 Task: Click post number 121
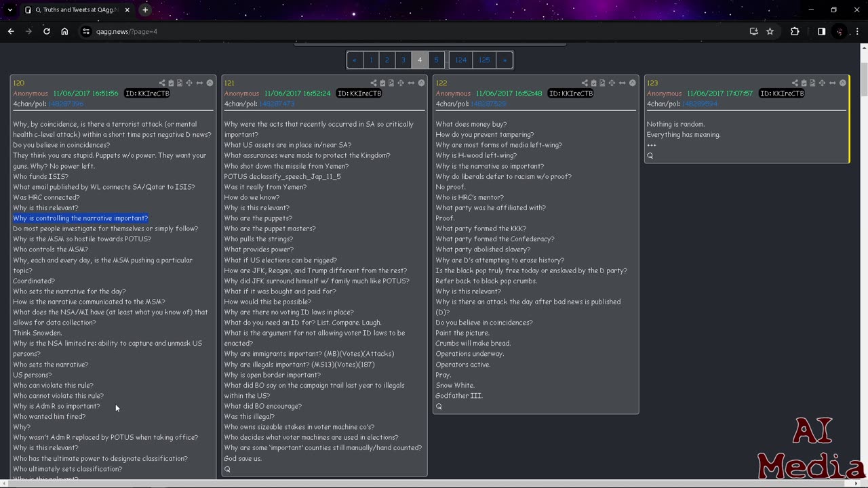click(x=229, y=83)
